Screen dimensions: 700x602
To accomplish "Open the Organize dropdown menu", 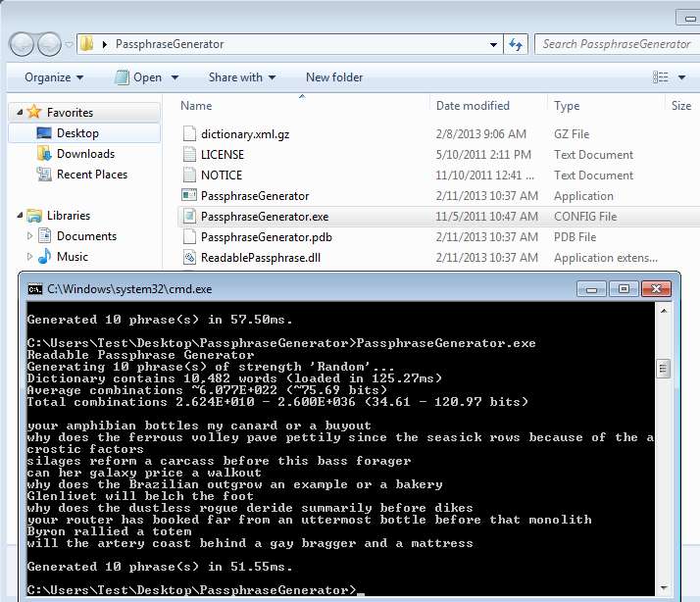I will 54,77.
